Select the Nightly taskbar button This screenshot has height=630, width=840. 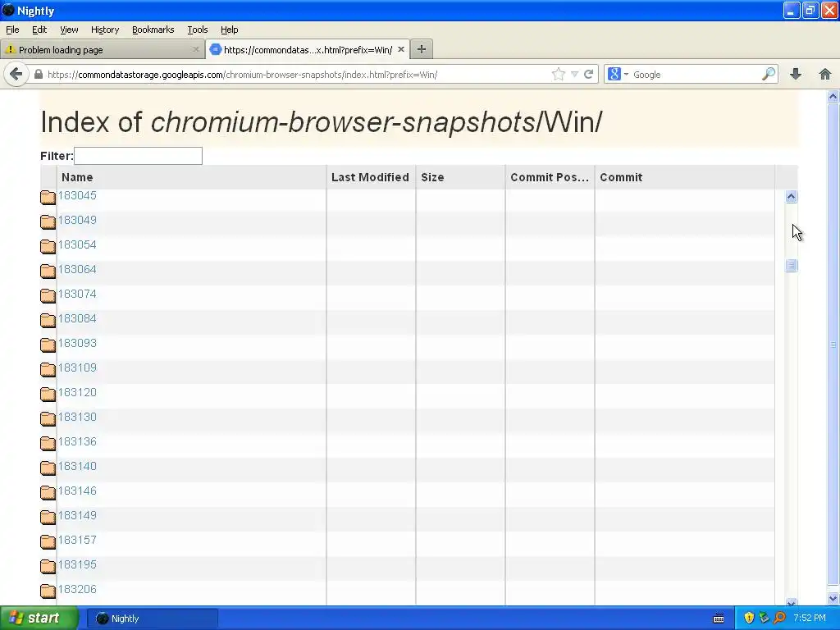coord(153,619)
